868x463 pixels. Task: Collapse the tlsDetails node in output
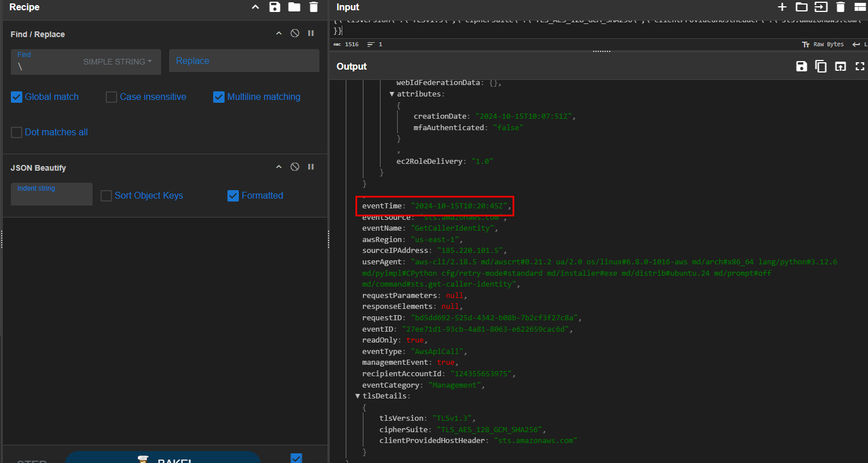(358, 396)
